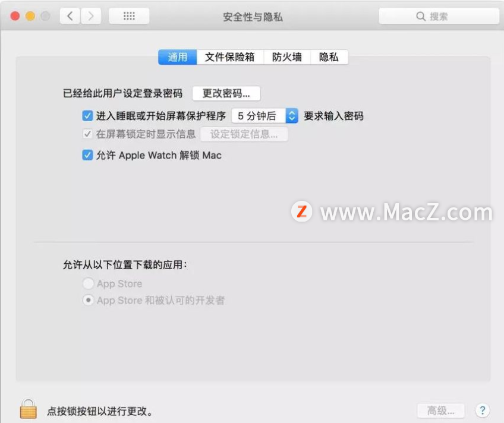Switch to the 防火墙 tab
The image size is (504, 423).
287,57
